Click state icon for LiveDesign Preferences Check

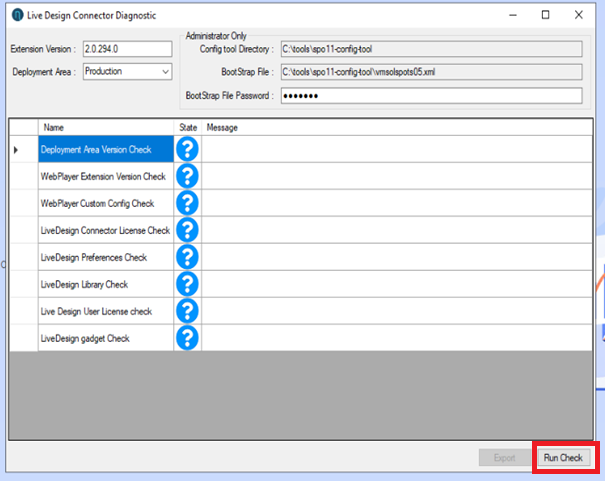(x=188, y=257)
